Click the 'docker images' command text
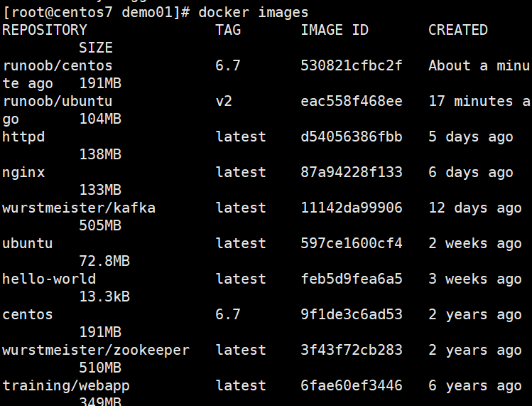This screenshot has height=406, width=532. (x=254, y=13)
